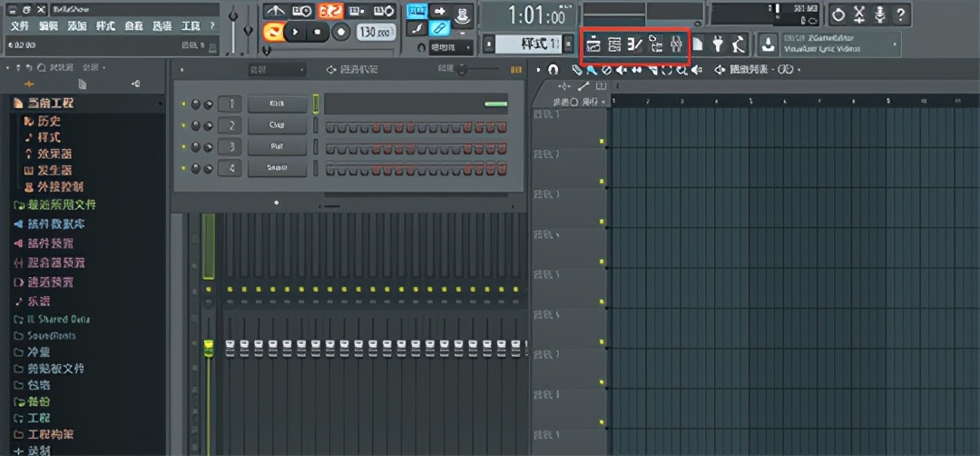Toggle the playlist magnet snap icon
The width and height of the screenshot is (980, 456).
click(553, 69)
